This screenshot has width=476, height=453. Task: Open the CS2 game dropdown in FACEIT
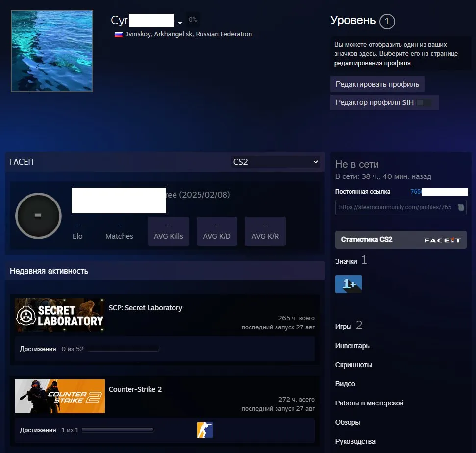tap(276, 162)
